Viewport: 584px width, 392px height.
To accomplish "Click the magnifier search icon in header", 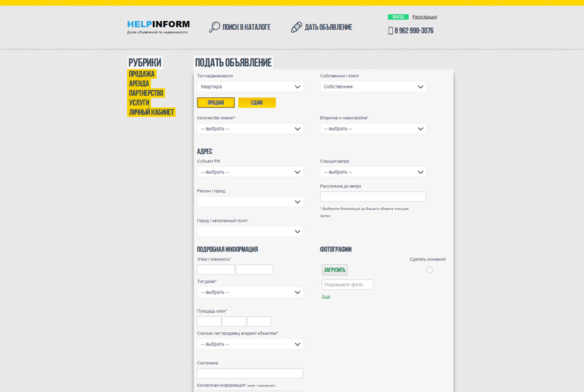I will 215,27.
